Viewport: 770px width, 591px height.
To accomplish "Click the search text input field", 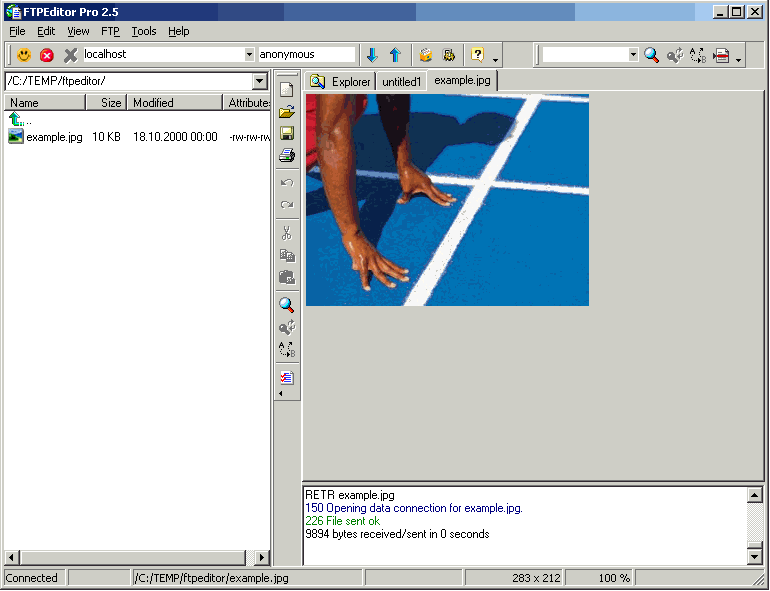I will tap(585, 55).
